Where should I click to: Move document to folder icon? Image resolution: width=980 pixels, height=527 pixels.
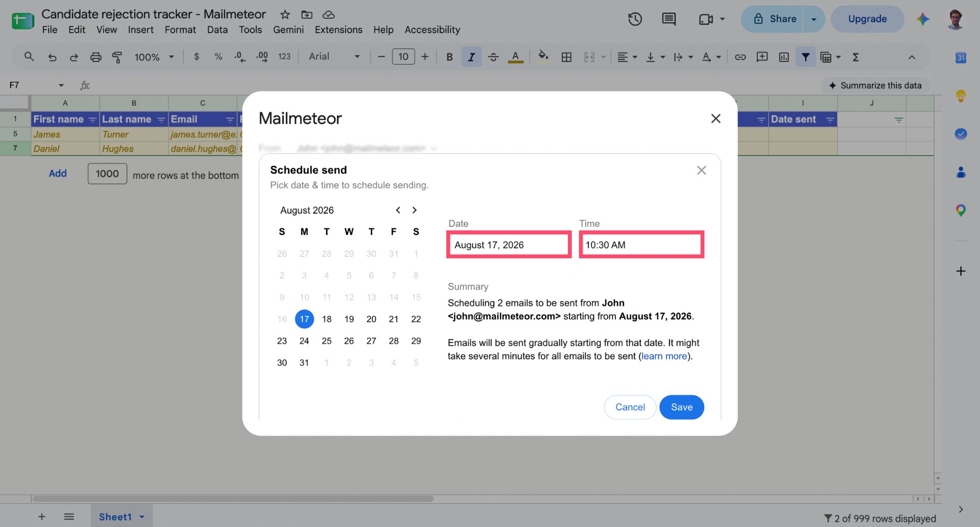[306, 15]
